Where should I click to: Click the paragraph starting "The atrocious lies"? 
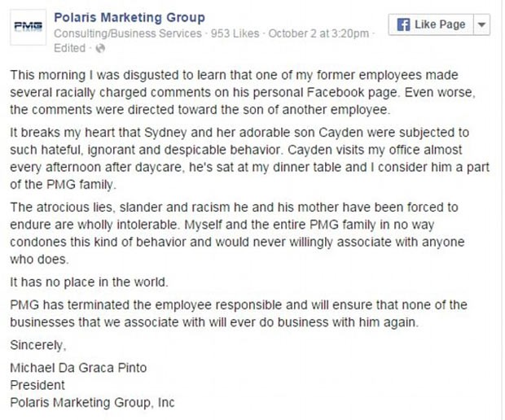pos(237,233)
